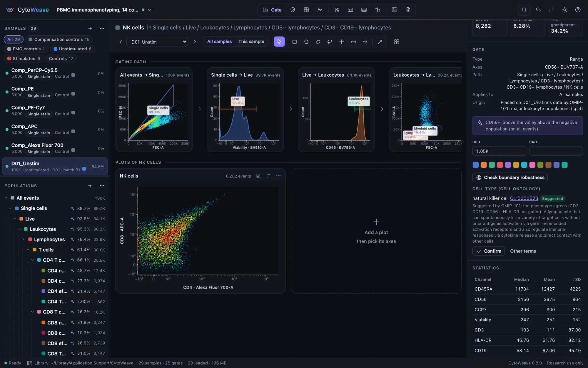Confirm the natural killer cell suggestion
This screenshot has width=588, height=368.
pyautogui.click(x=488, y=251)
